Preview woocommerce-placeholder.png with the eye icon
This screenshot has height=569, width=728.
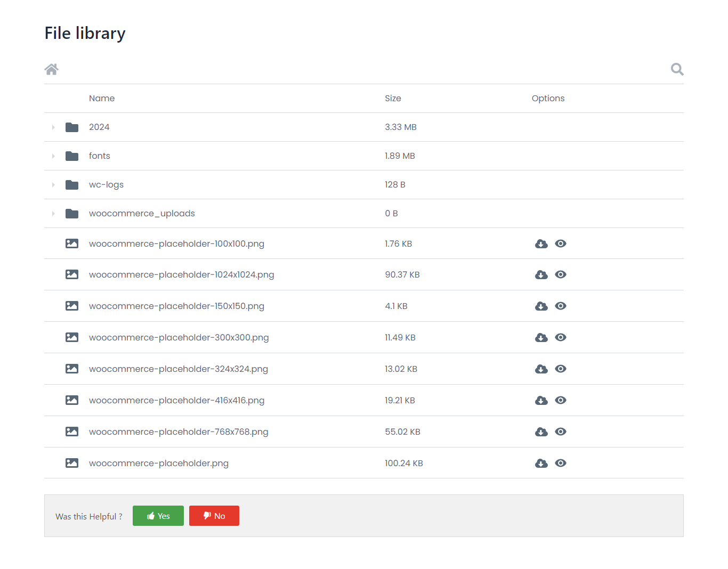[561, 463]
